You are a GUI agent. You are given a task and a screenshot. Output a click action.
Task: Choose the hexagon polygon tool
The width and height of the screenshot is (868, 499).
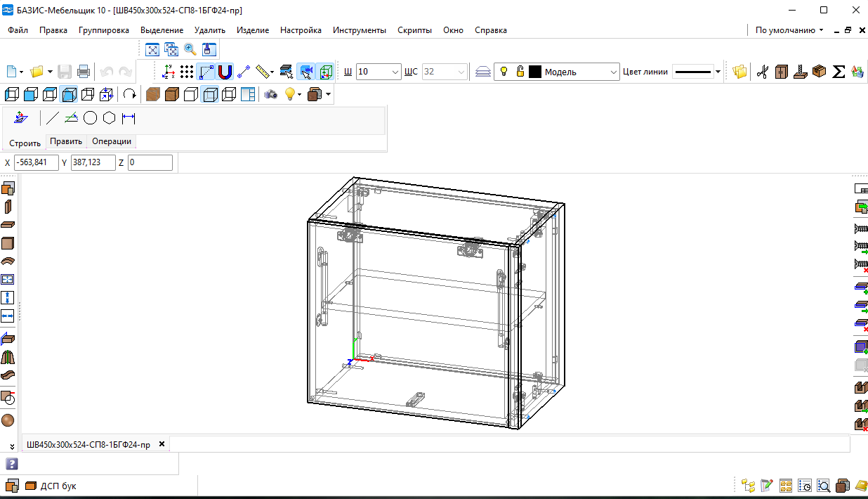(x=109, y=118)
